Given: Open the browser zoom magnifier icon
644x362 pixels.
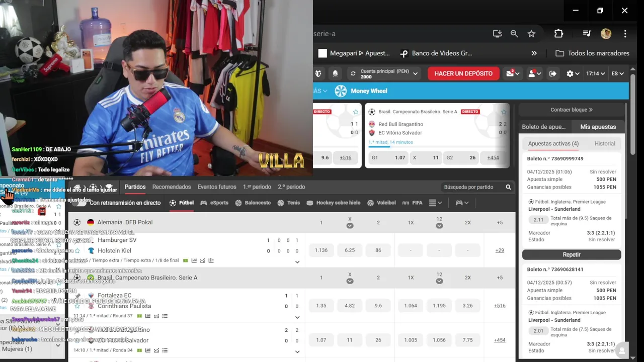Looking at the screenshot, I should click(514, 34).
